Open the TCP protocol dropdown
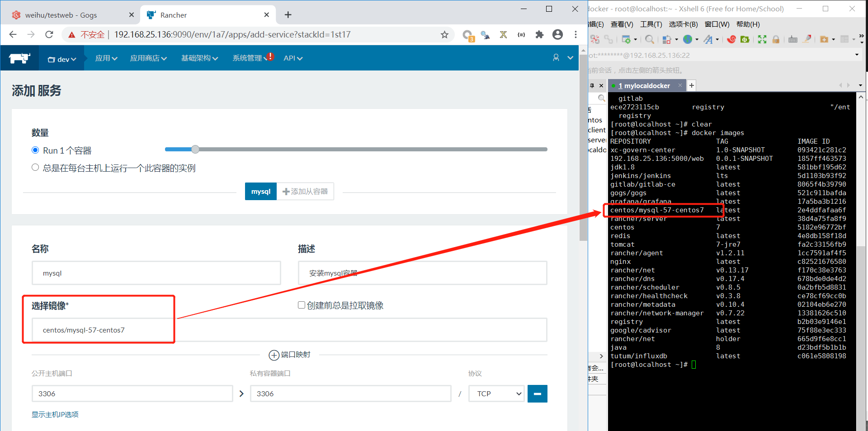 tap(496, 394)
